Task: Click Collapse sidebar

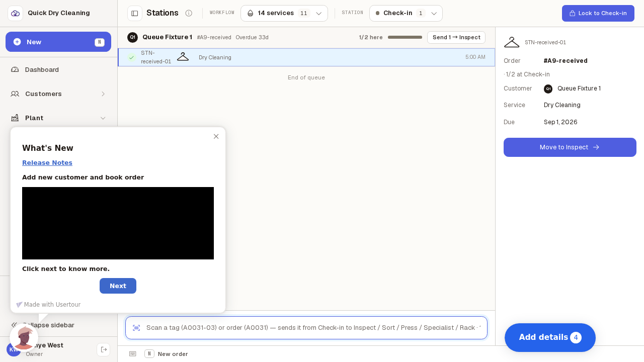Action: [48, 325]
